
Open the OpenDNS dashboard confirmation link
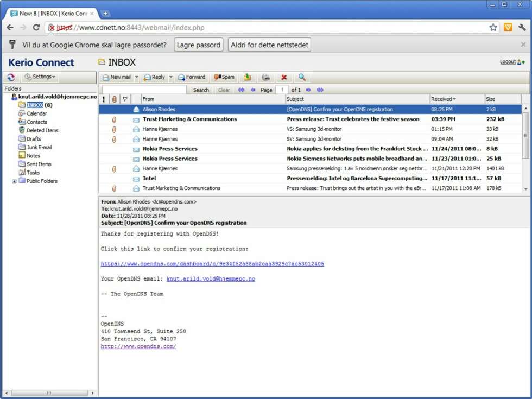[x=212, y=264]
